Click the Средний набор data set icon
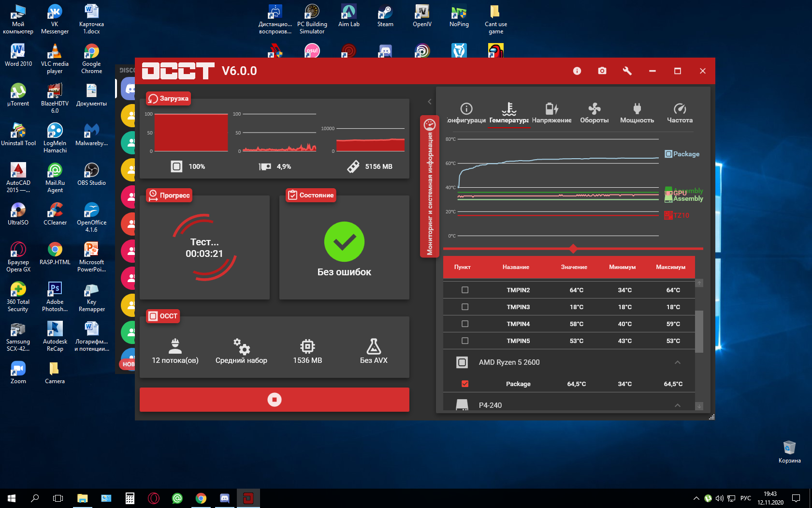This screenshot has height=508, width=812. tap(242, 346)
